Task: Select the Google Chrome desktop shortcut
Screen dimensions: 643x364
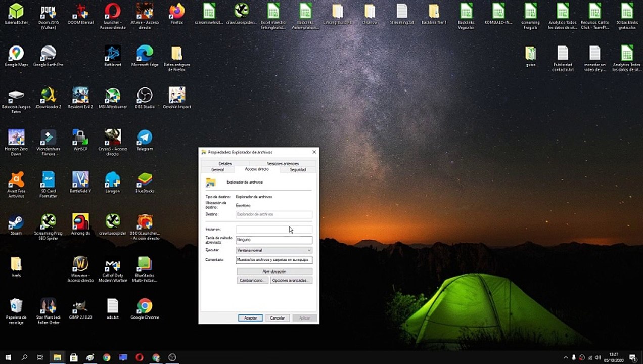Action: [145, 309]
